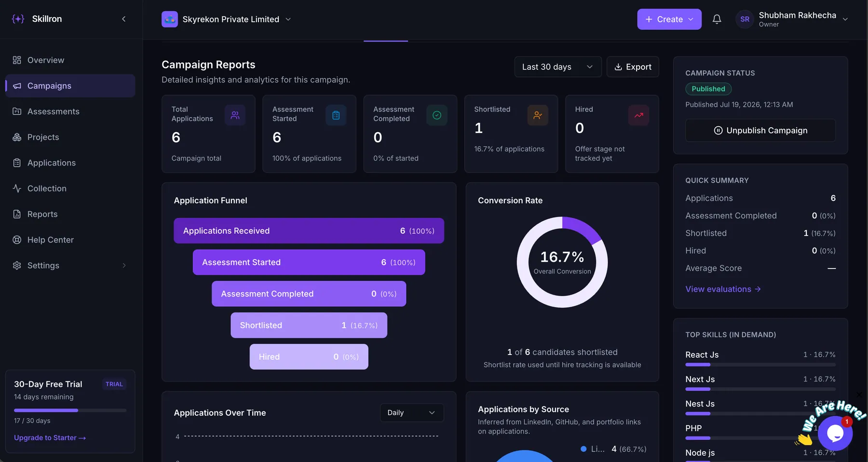The width and height of the screenshot is (868, 462).
Task: Click "Published Jul 19, 2026, 12:13 AM" text
Action: point(739,105)
